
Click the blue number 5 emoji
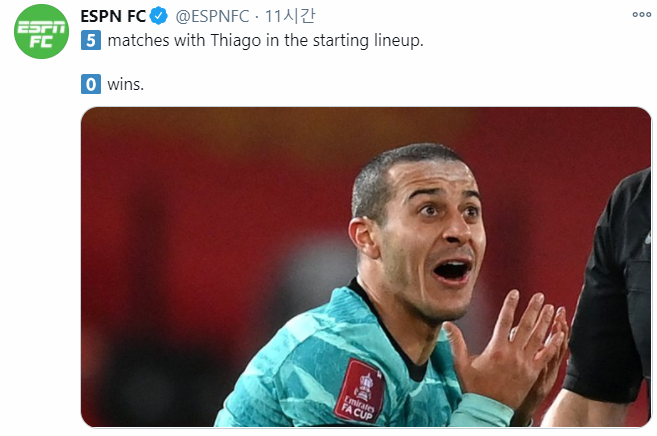pos(91,41)
